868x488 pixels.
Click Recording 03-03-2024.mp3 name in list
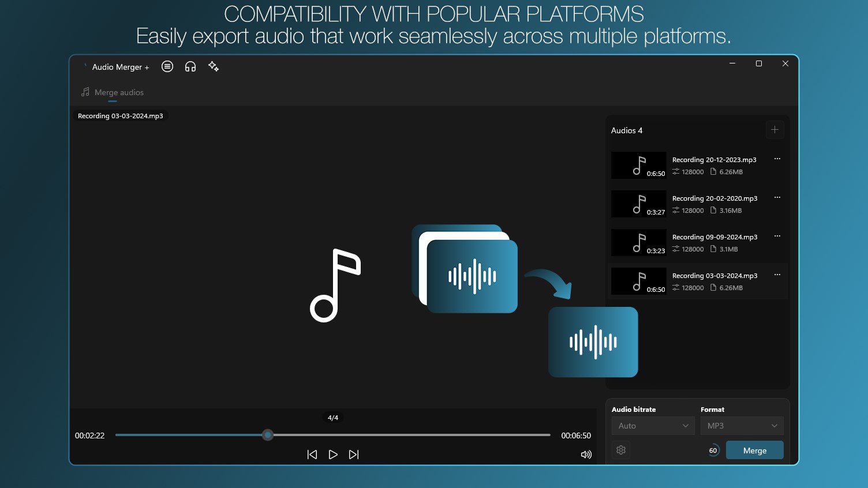coord(714,276)
